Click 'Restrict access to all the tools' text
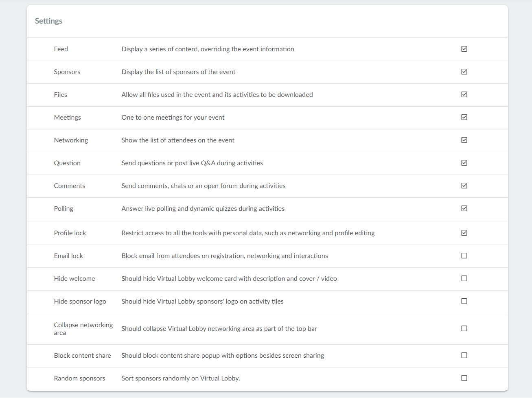Image resolution: width=532 pixels, height=398 pixels. click(248, 233)
